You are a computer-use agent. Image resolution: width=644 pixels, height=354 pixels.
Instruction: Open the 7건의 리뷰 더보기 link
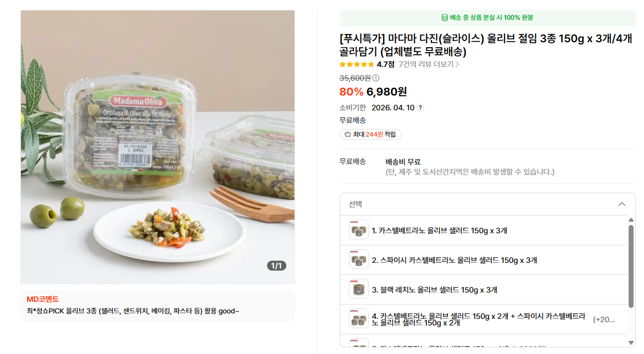429,64
